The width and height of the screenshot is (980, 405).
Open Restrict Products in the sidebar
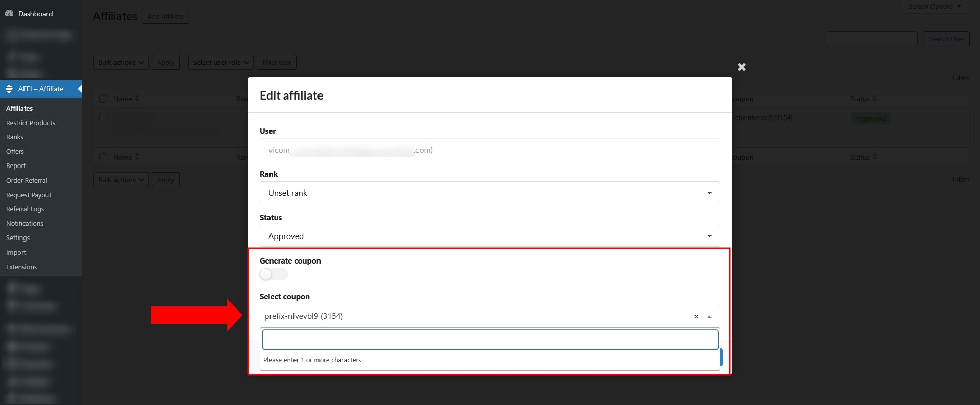[x=31, y=123]
